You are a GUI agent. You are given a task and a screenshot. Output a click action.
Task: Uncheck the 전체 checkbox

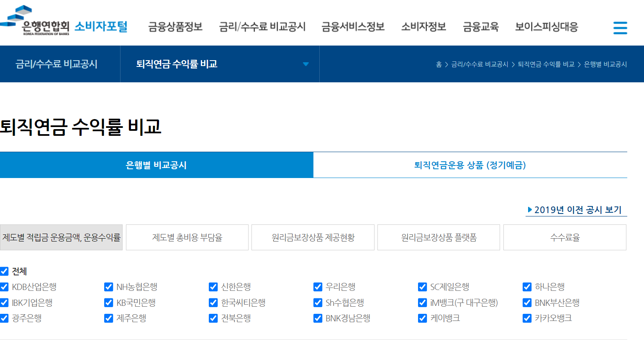[x=5, y=271]
